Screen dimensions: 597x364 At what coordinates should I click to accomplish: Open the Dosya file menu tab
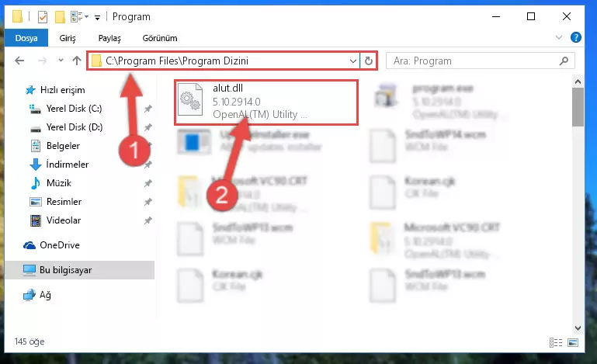pos(26,38)
